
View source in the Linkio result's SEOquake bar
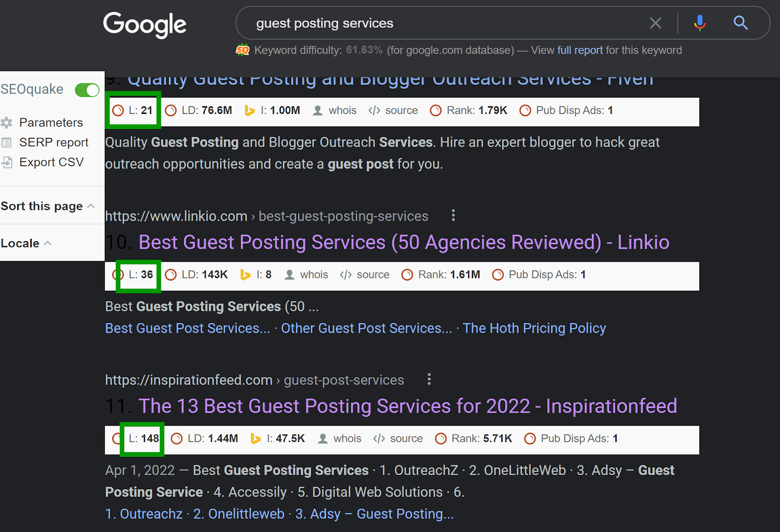(365, 275)
